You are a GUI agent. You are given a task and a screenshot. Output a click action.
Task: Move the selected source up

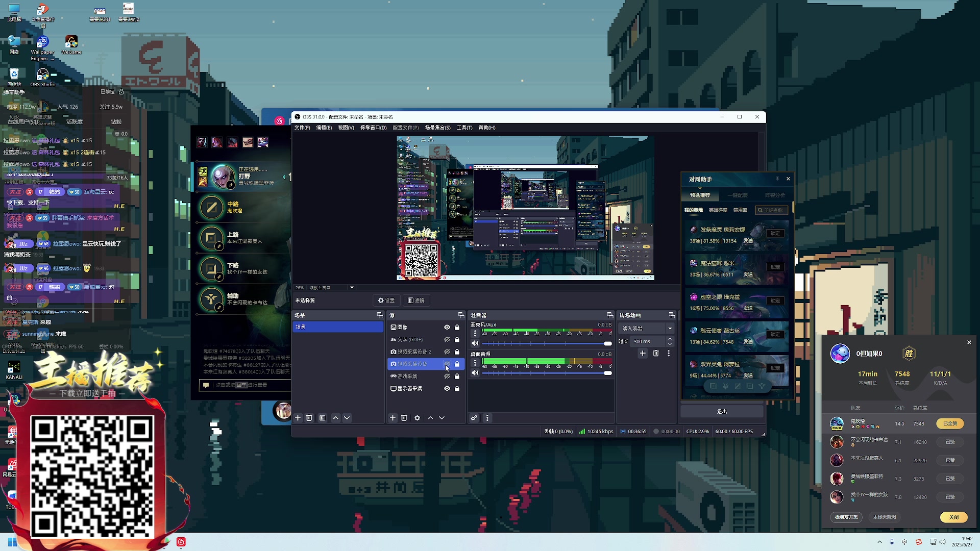tap(431, 418)
